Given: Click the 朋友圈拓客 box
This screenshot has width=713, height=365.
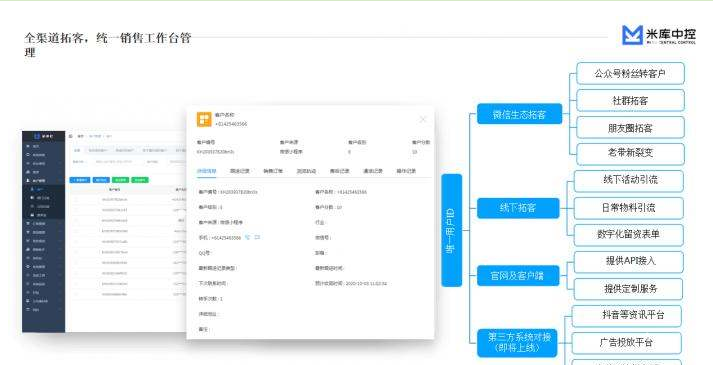Looking at the screenshot, I should (630, 128).
